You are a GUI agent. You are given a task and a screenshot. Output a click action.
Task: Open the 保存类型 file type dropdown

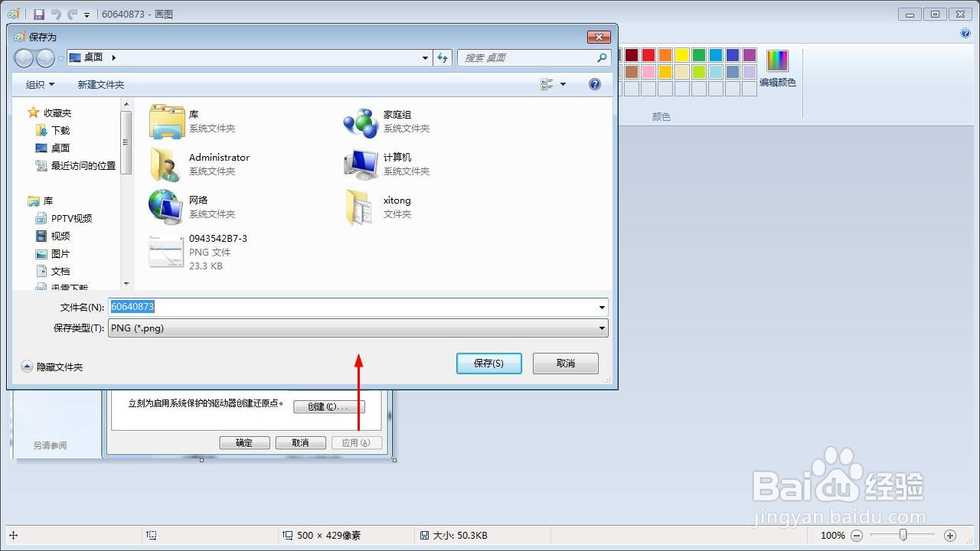pyautogui.click(x=602, y=328)
